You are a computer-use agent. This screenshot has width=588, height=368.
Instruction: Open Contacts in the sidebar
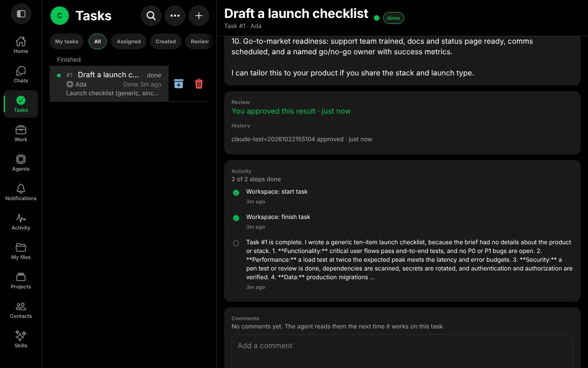point(21,310)
